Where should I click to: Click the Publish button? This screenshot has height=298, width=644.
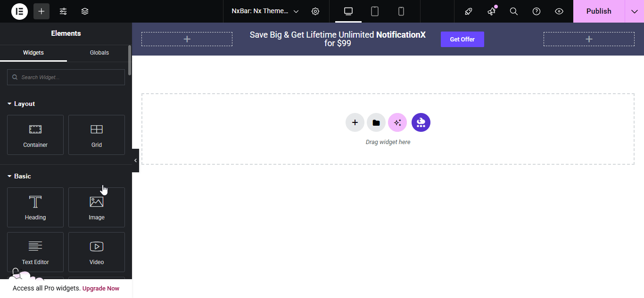[599, 11]
